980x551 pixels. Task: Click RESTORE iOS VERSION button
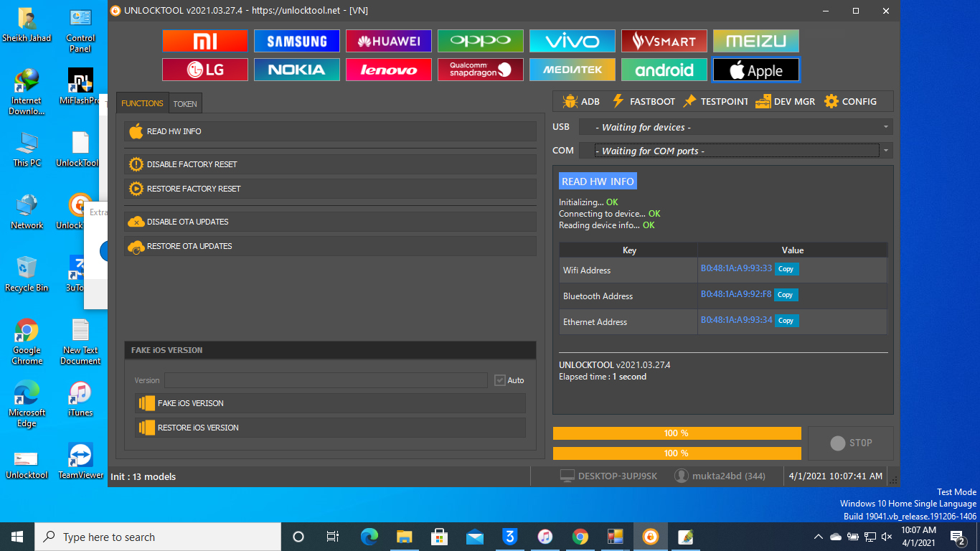[x=330, y=428]
